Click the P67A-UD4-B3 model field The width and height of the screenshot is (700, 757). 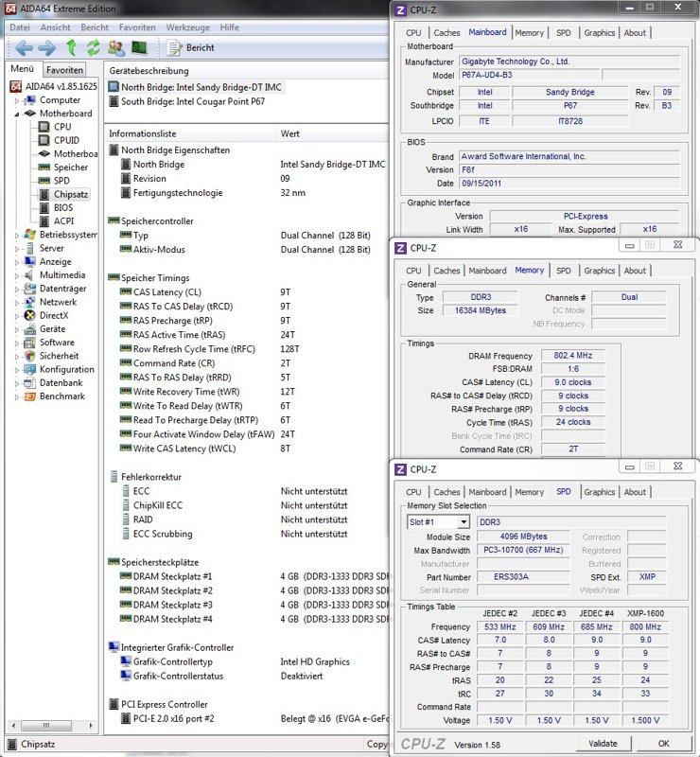529,76
